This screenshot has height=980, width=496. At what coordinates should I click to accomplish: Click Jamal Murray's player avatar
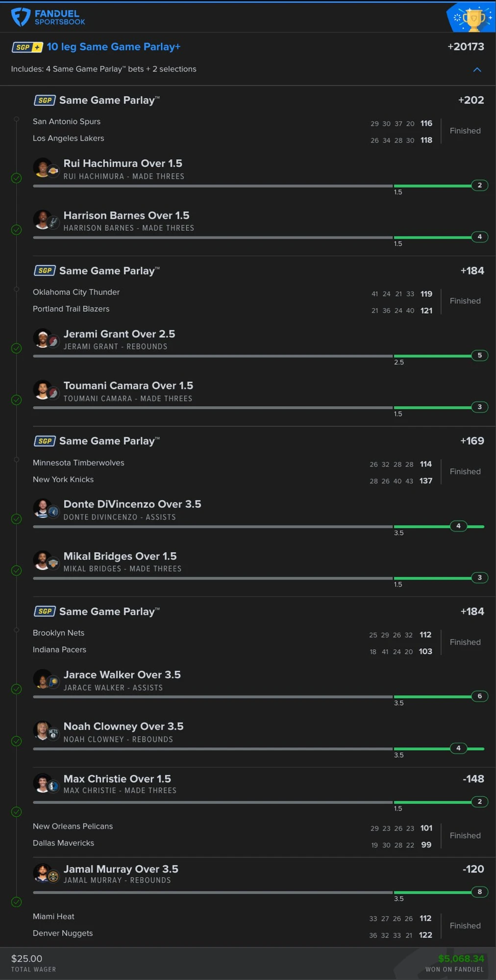[43, 873]
